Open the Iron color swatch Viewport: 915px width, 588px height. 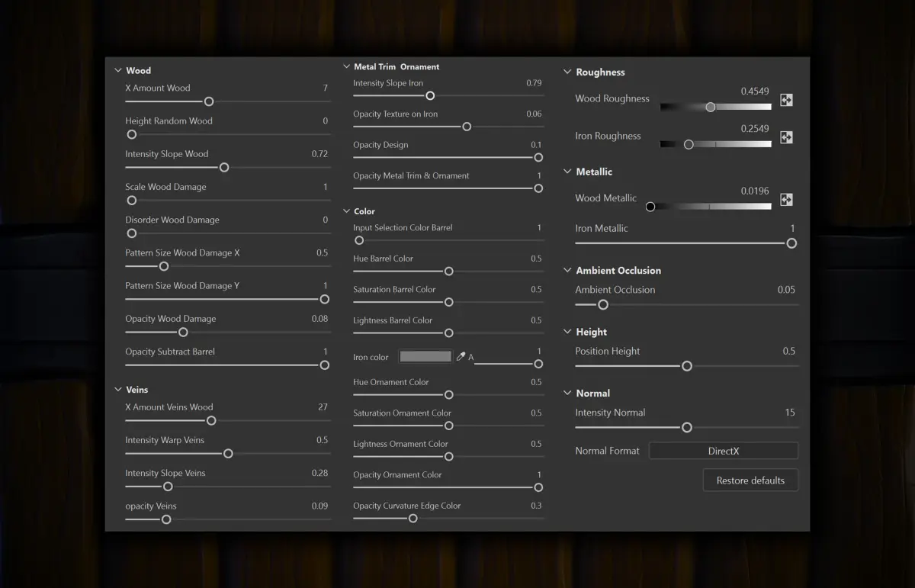tap(425, 357)
